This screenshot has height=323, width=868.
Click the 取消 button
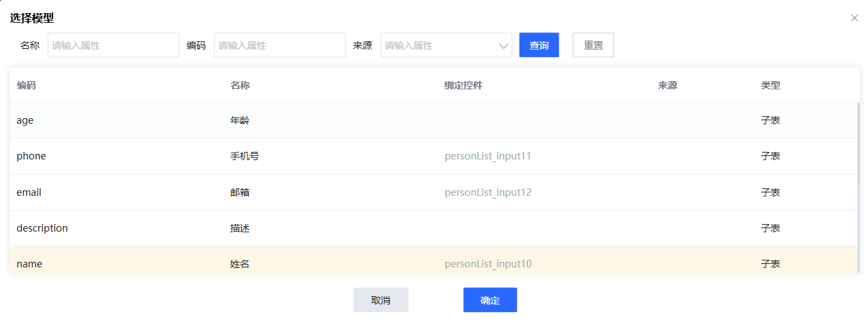(381, 300)
